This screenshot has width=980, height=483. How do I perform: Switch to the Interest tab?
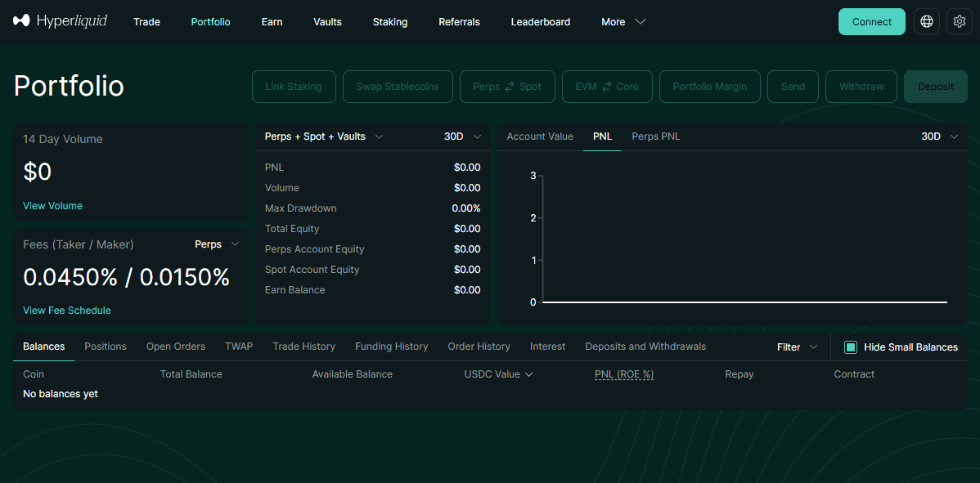(x=547, y=347)
